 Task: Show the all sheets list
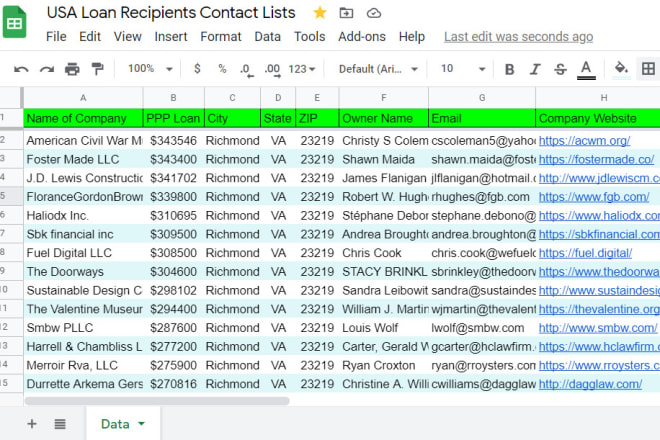click(x=60, y=424)
